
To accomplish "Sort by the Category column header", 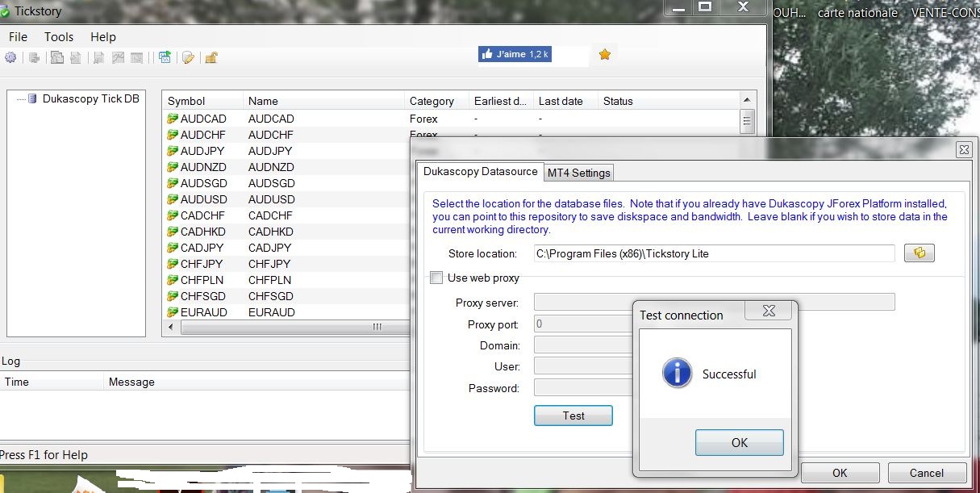I will 436,101.
